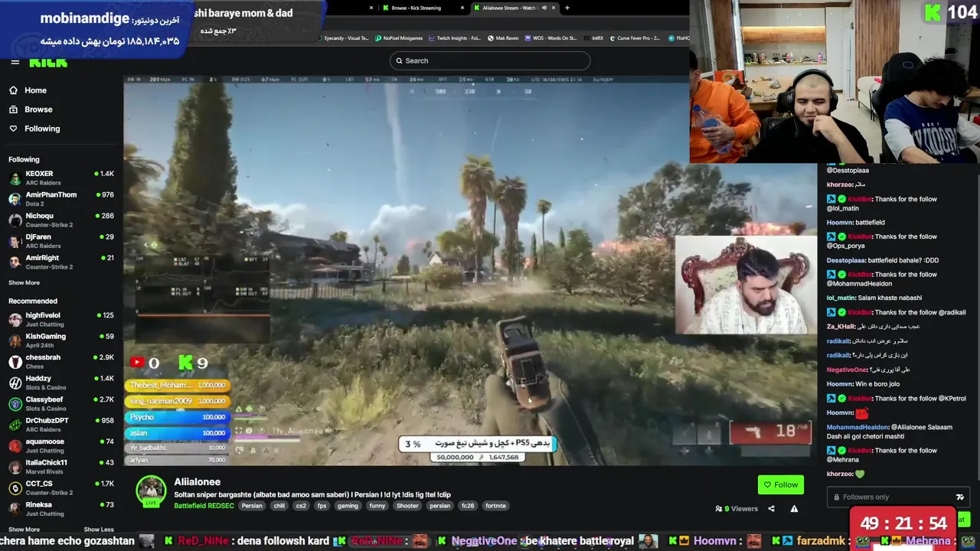Click the magnifier icon in search bar
980x551 pixels.
tap(399, 60)
